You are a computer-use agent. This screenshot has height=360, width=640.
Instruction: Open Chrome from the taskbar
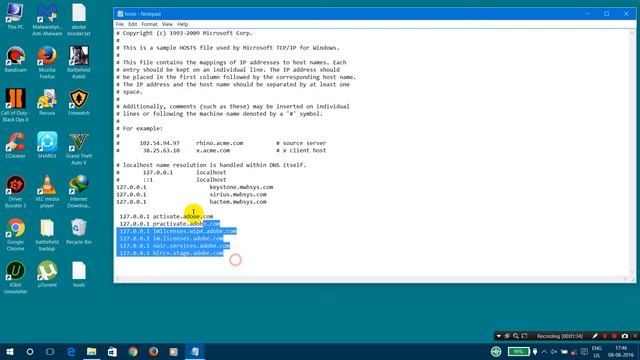pyautogui.click(x=133, y=351)
